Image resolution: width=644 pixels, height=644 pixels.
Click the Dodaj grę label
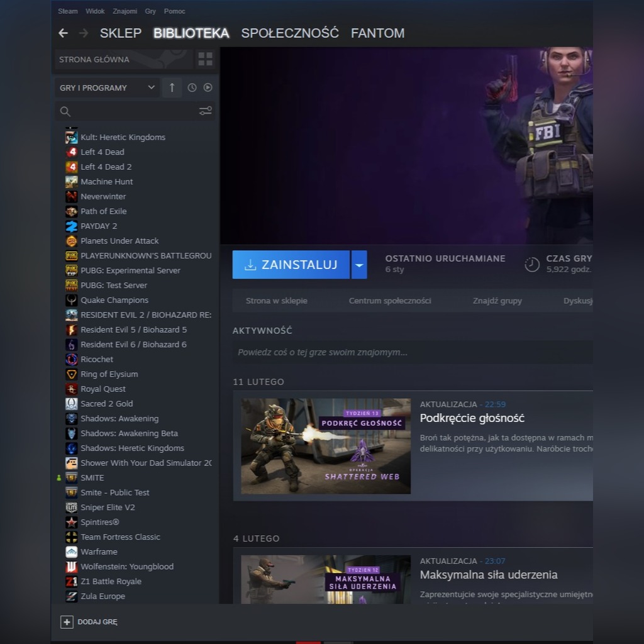click(97, 622)
